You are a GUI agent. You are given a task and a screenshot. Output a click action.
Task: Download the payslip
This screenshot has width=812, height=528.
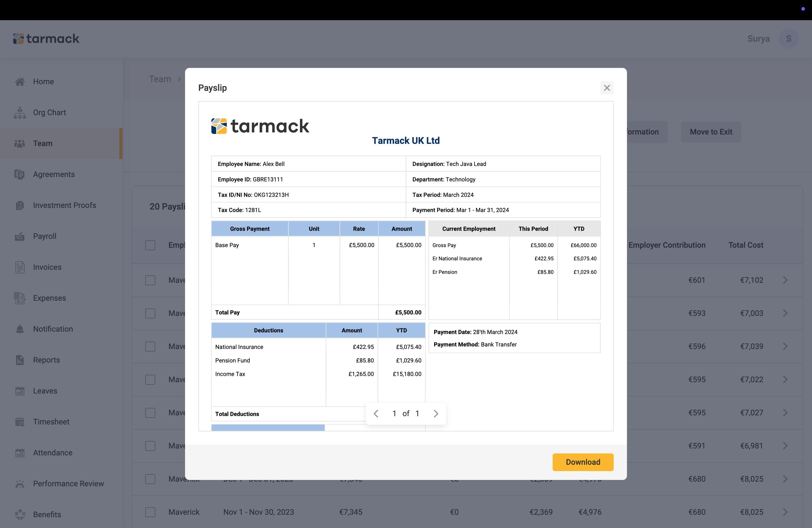pos(583,462)
